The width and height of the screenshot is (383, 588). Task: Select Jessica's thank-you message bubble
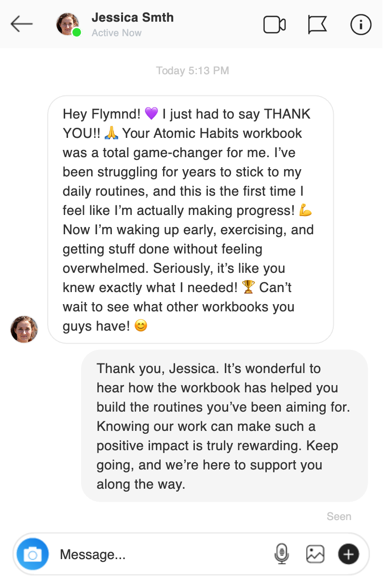pyautogui.click(x=191, y=219)
